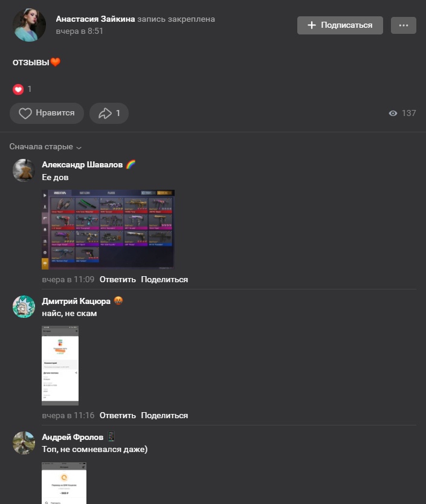This screenshot has height=504, width=426.
Task: Open Дмитрий Кацюра's Rick avatar
Action: point(24,306)
